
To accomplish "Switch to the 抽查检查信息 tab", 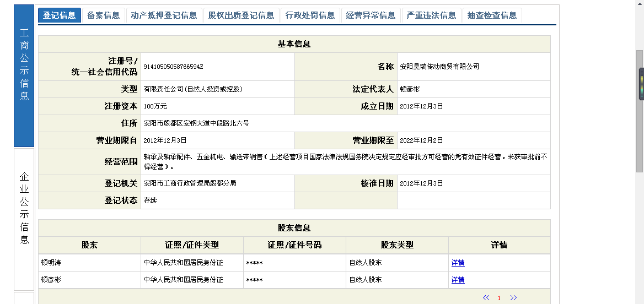I will (x=492, y=15).
